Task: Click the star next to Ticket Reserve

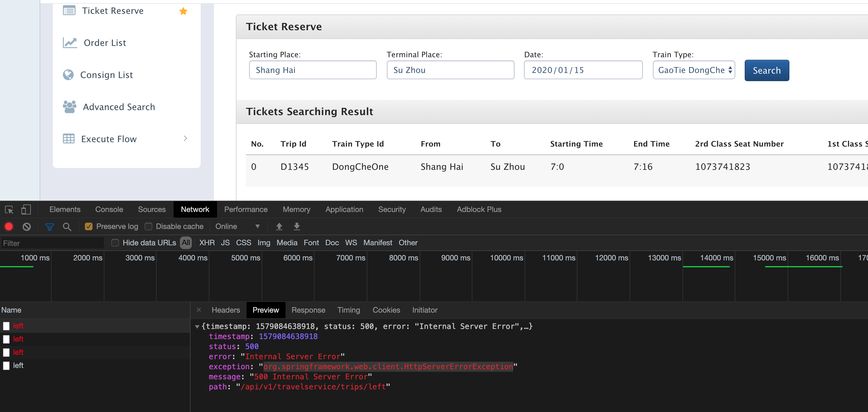Action: tap(183, 11)
